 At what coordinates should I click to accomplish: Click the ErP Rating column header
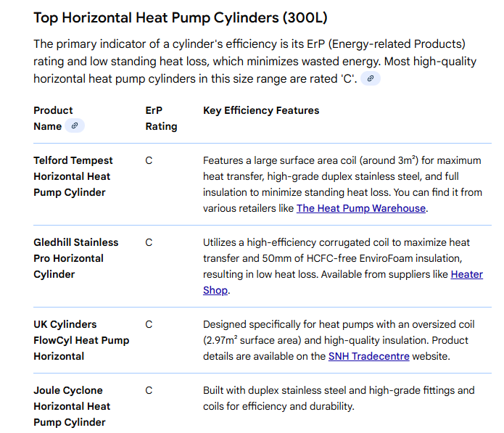(160, 118)
